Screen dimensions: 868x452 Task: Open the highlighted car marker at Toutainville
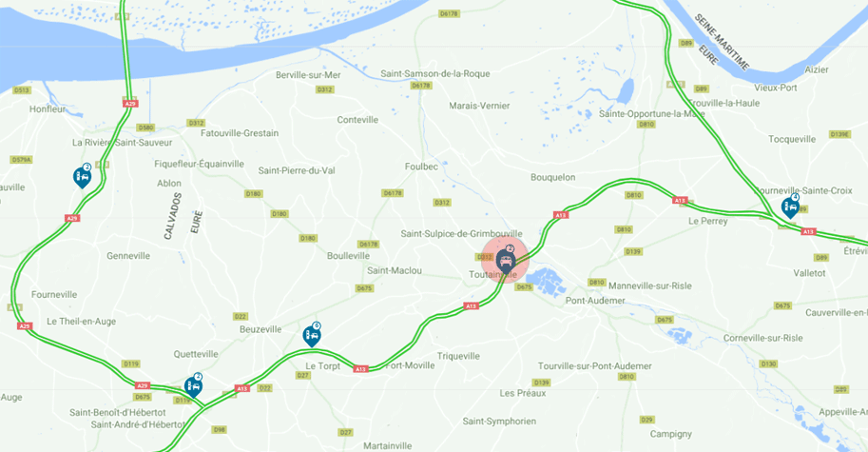tap(506, 259)
